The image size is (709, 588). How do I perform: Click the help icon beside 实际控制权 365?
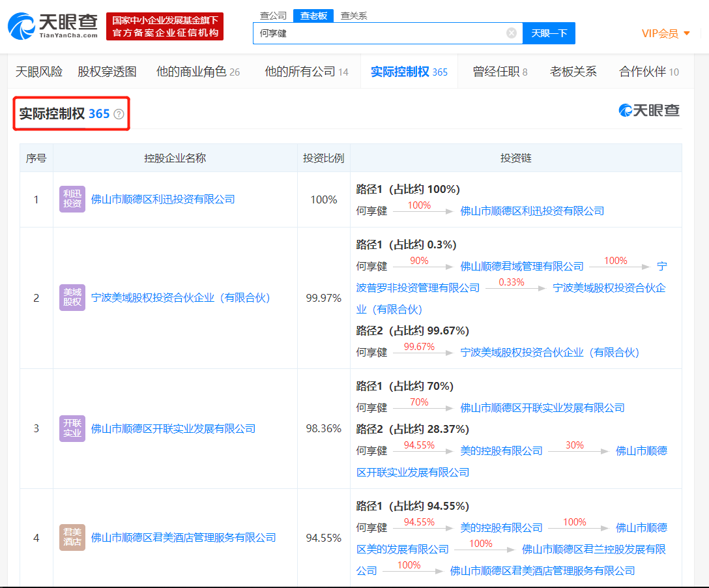click(x=119, y=114)
